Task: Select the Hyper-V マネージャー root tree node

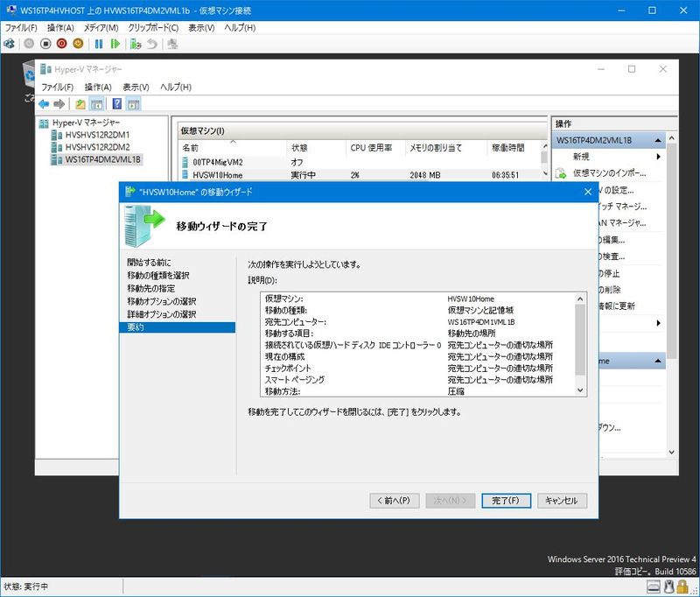Action: (x=86, y=123)
